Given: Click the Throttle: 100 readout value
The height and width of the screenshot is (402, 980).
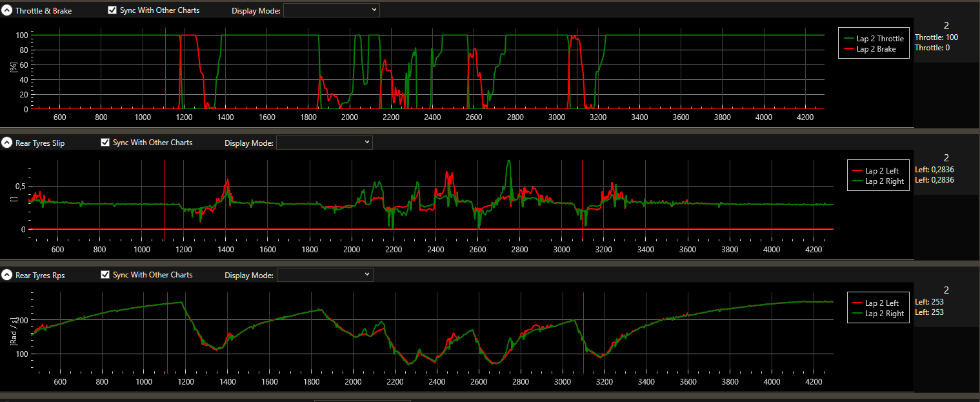Looking at the screenshot, I should pos(936,37).
